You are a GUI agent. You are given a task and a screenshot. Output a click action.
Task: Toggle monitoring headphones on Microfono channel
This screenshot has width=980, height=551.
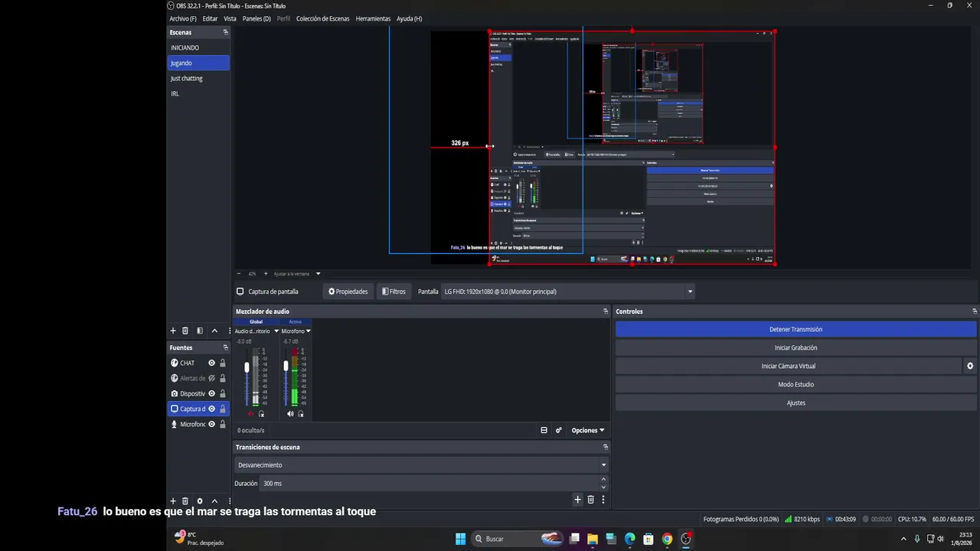click(300, 414)
